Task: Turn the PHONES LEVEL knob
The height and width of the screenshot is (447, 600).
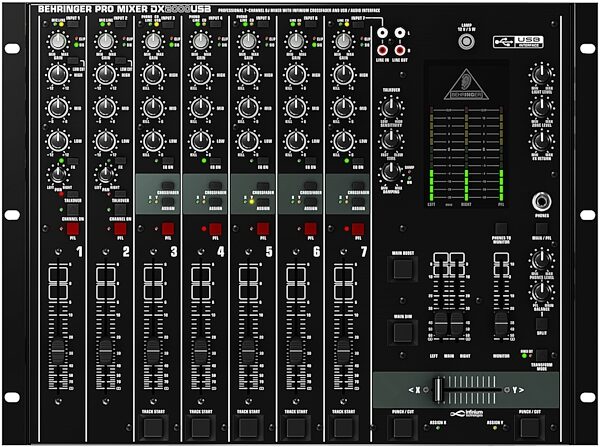Action: [x=541, y=260]
